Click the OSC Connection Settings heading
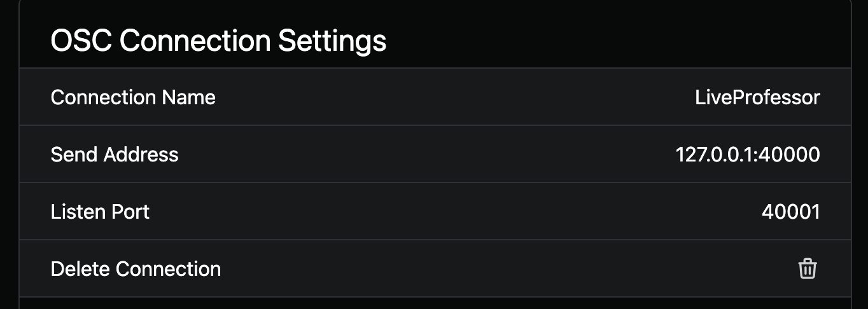The height and width of the screenshot is (309, 868). [x=218, y=41]
